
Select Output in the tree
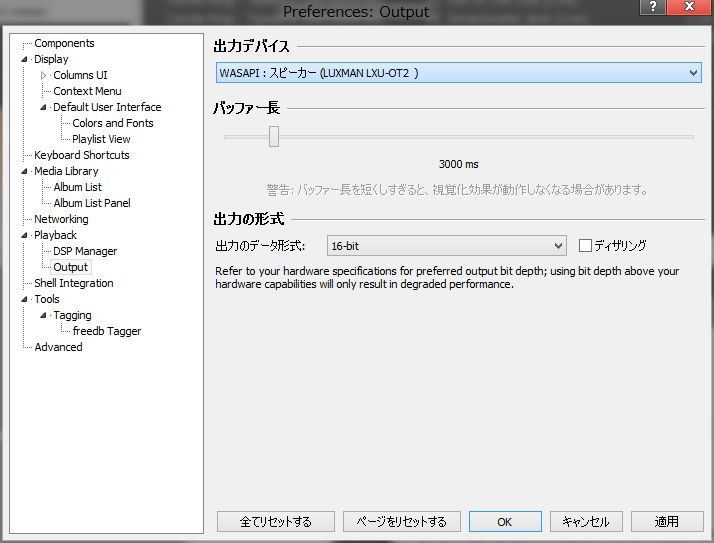point(71,267)
